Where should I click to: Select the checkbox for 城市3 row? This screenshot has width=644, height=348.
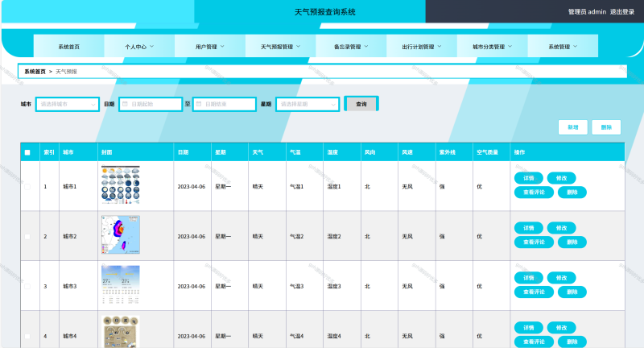point(27,286)
